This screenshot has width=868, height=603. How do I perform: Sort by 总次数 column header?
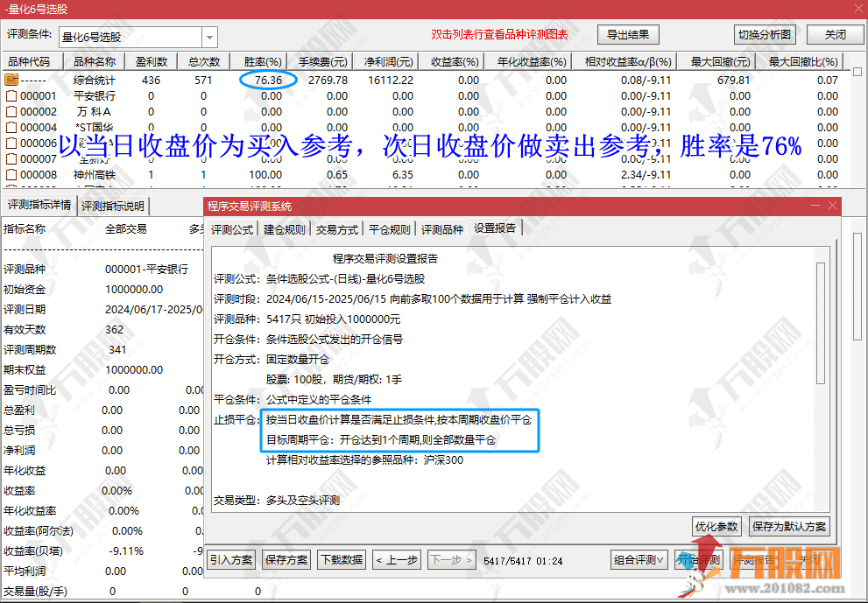tap(204, 61)
